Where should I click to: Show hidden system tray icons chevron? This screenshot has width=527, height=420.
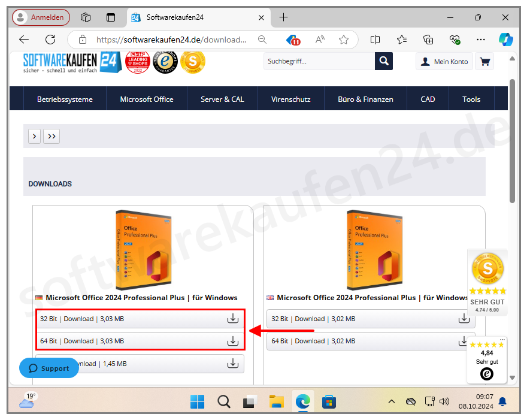pos(391,401)
